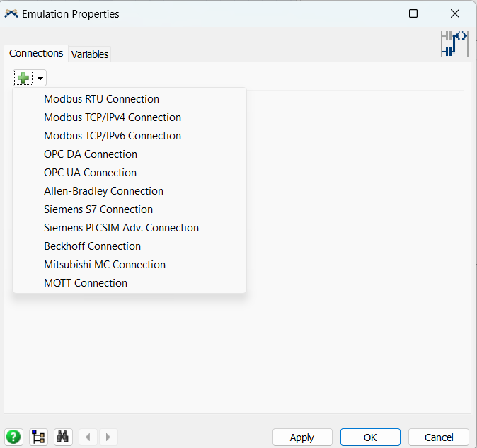Click the previous left arrow icon

pyautogui.click(x=88, y=437)
